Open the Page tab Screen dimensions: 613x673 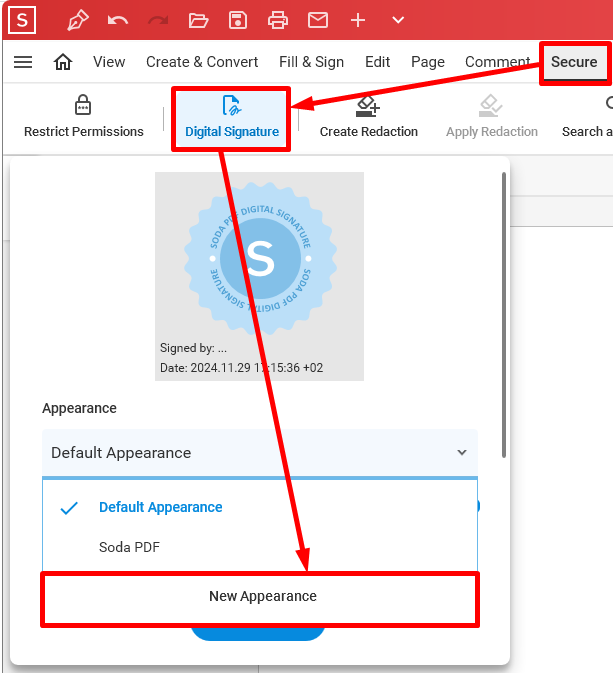click(428, 62)
